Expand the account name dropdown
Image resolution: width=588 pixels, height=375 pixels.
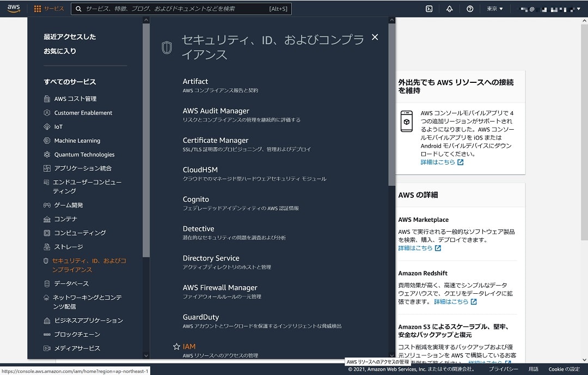pyautogui.click(x=550, y=9)
